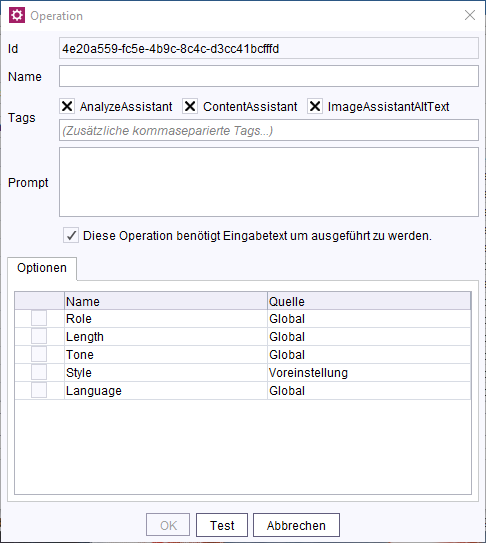The height and width of the screenshot is (543, 486).
Task: Click into the Name text field
Action: (269, 76)
